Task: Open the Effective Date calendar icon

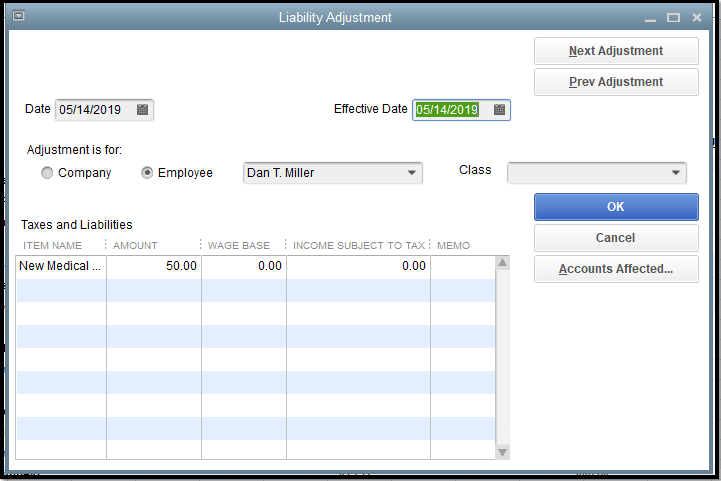Action: point(499,109)
